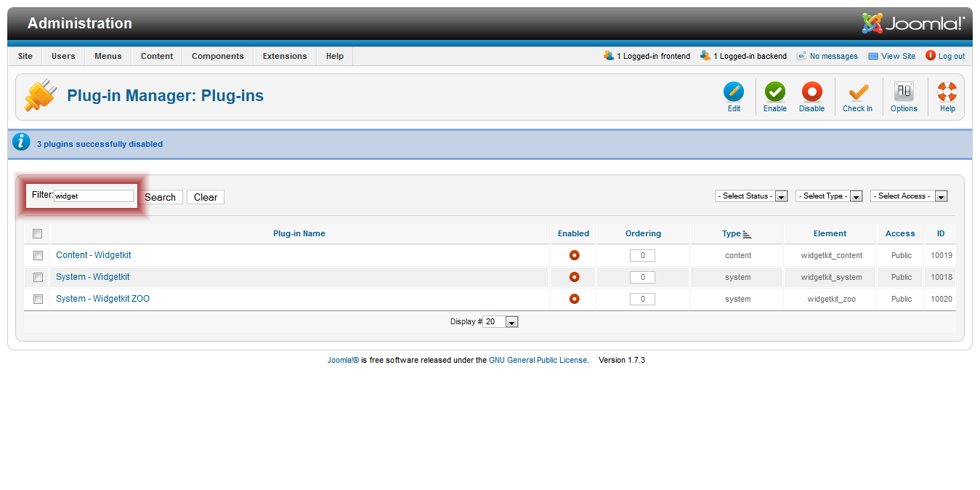980x490 pixels.
Task: Click the ID cell 10020
Action: coord(941,299)
